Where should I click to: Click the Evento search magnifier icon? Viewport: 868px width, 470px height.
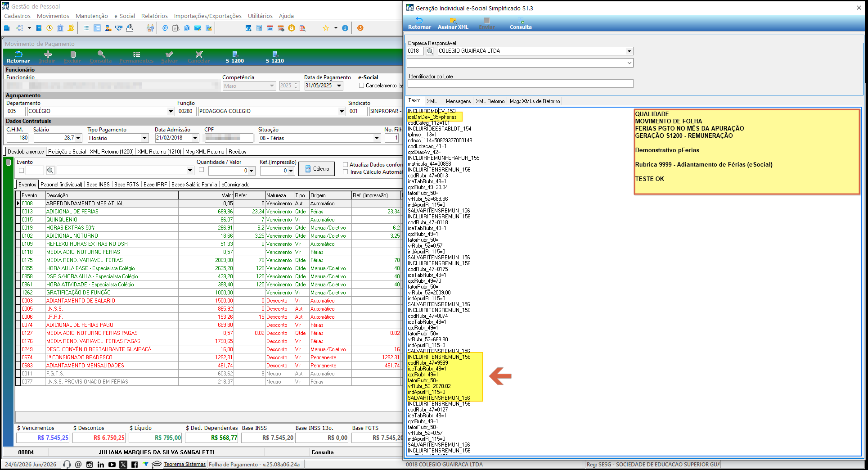[50, 171]
